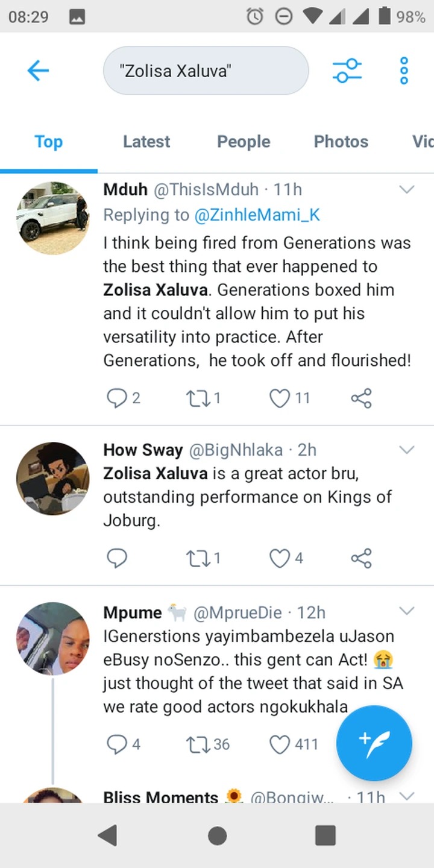Edit the "Zolisa Xaluva" search field
This screenshot has height=868, width=434.
click(x=206, y=71)
